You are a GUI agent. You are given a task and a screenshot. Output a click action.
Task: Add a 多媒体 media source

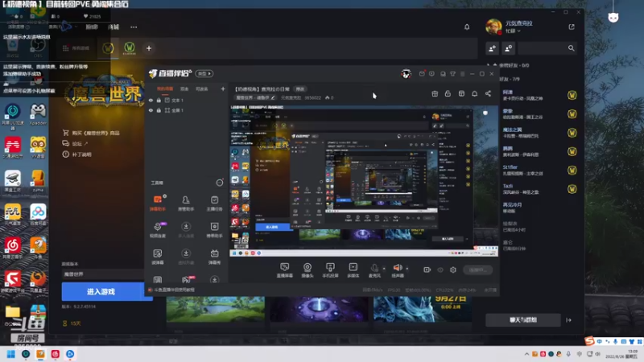tap(353, 270)
